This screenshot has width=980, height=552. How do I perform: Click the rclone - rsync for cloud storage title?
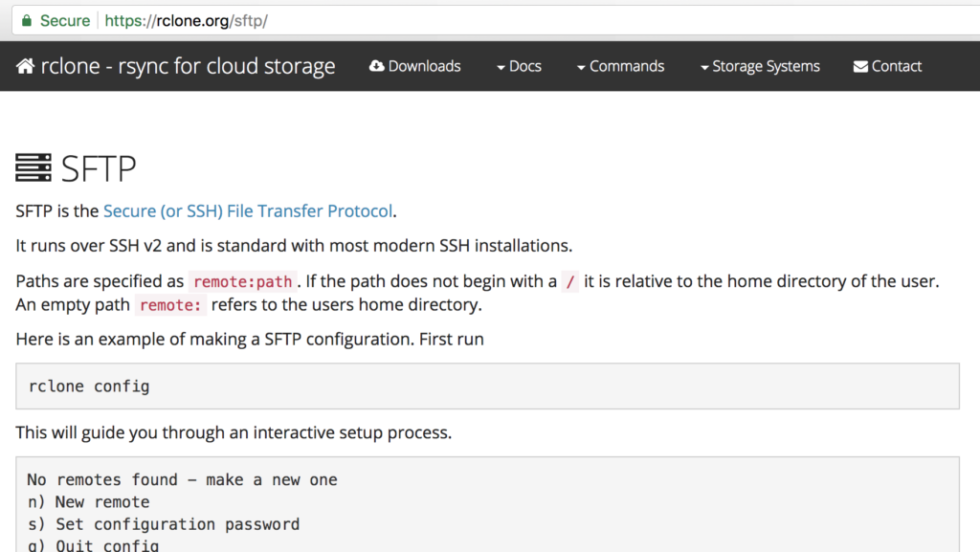click(x=185, y=65)
